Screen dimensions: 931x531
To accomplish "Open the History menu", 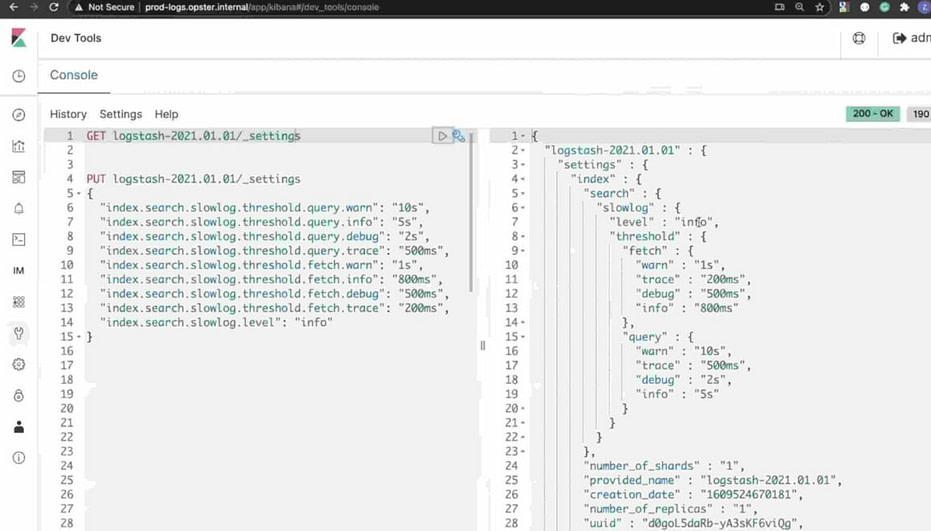I will click(x=68, y=114).
